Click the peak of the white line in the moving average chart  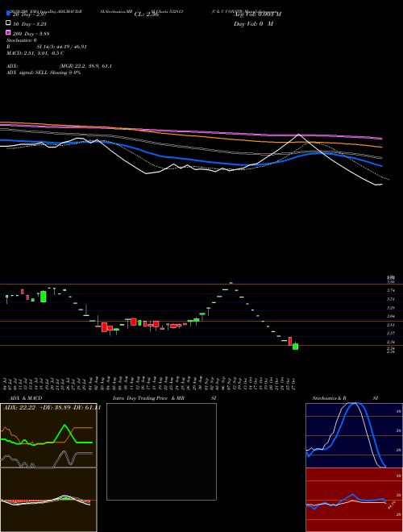click(299, 135)
